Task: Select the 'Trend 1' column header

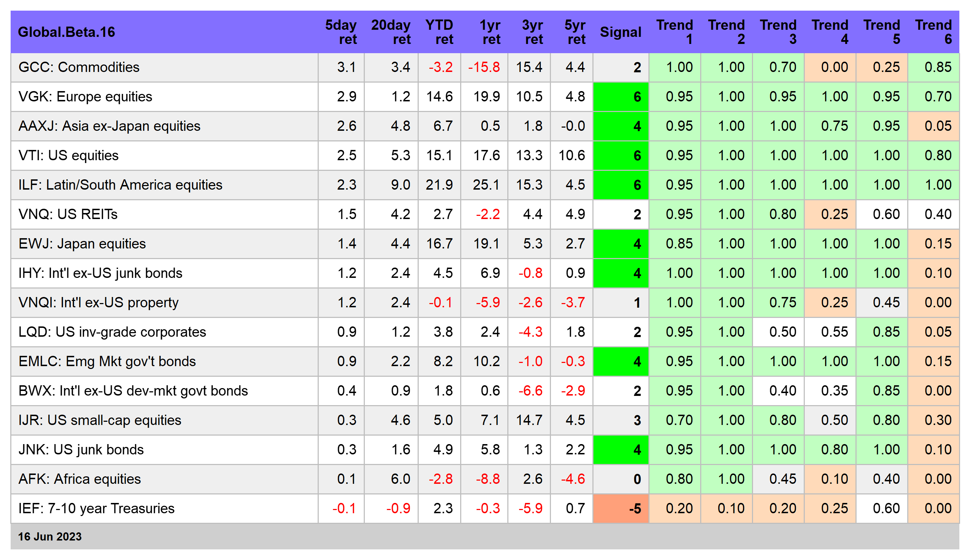Action: (x=675, y=32)
